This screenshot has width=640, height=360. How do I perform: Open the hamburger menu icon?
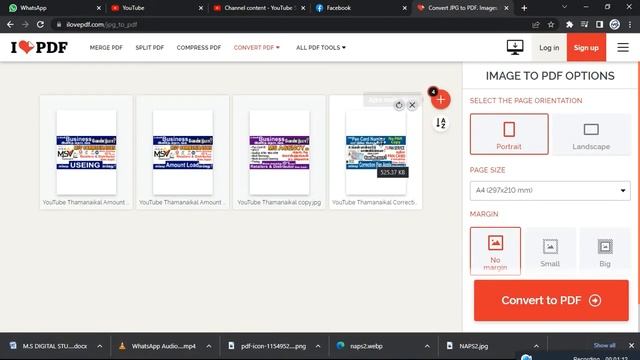click(x=623, y=47)
